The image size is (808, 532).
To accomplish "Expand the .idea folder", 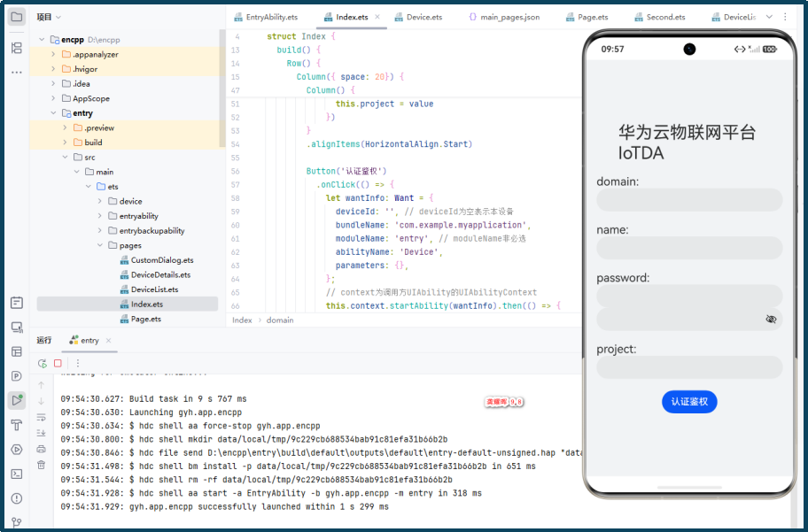I will (x=53, y=83).
